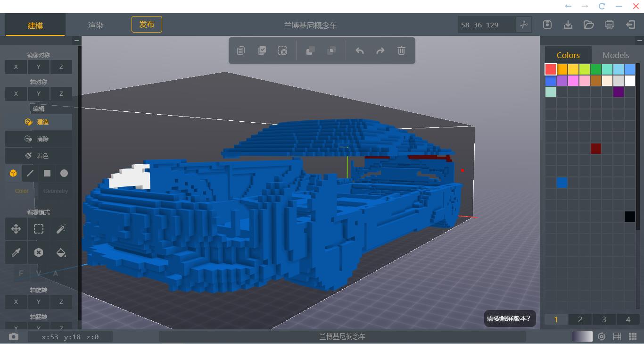This screenshot has width=644, height=344.
Task: Click the hexagon X remove tool
Action: coord(39,252)
